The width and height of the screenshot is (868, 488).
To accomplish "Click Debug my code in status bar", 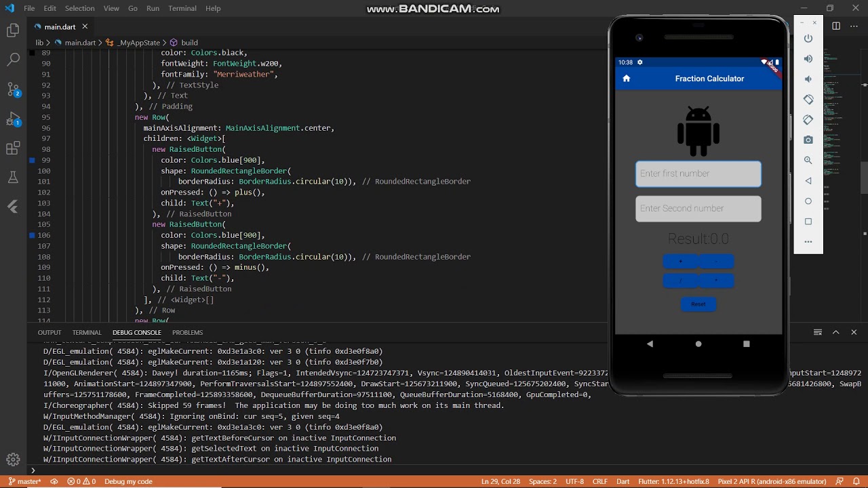I will (x=128, y=482).
